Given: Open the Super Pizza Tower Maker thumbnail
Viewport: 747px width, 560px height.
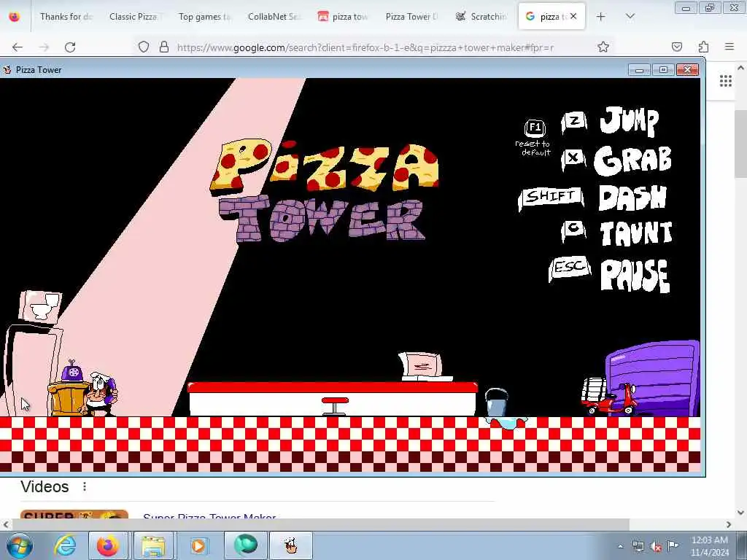Looking at the screenshot, I should pyautogui.click(x=74, y=514).
